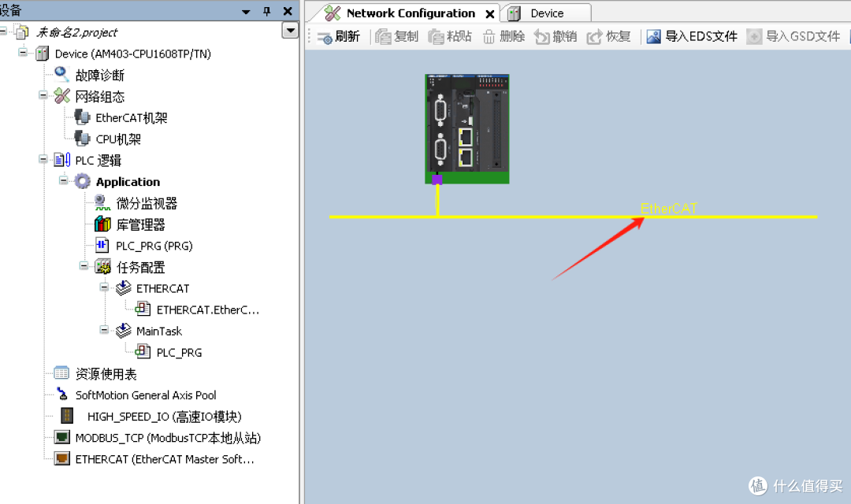Select PLC_PRG under MainTask
851x504 pixels.
pos(179,352)
